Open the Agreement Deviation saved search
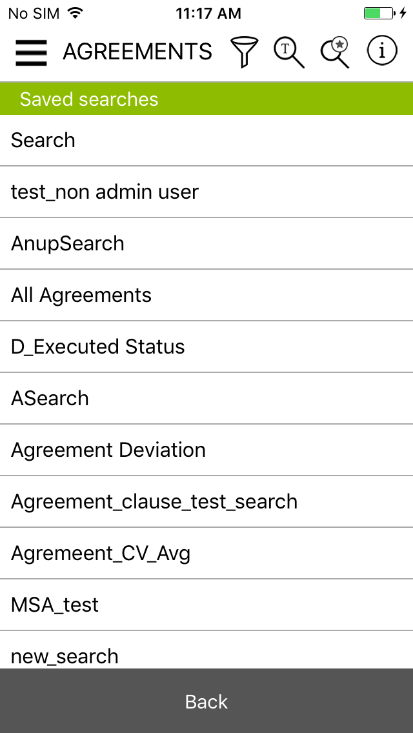This screenshot has height=733, width=413. (x=206, y=450)
